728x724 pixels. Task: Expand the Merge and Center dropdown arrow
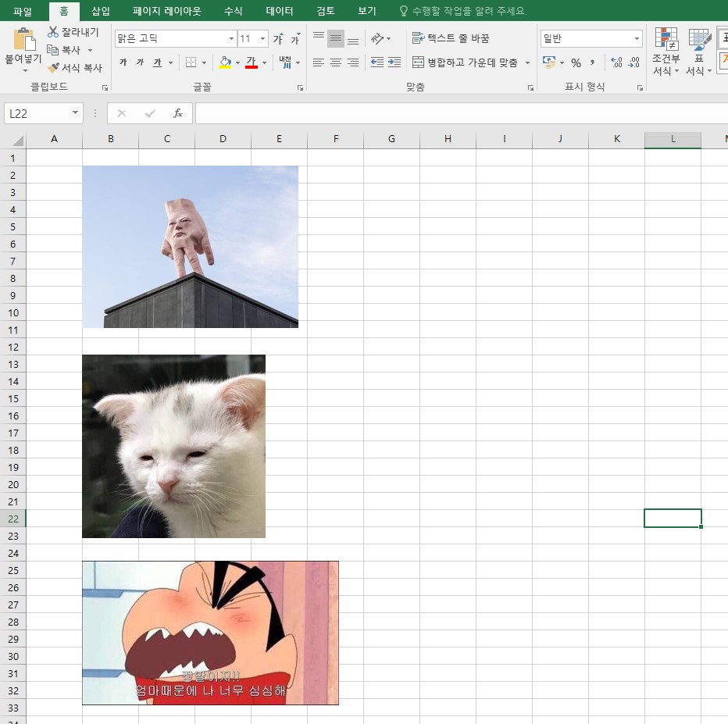(527, 62)
